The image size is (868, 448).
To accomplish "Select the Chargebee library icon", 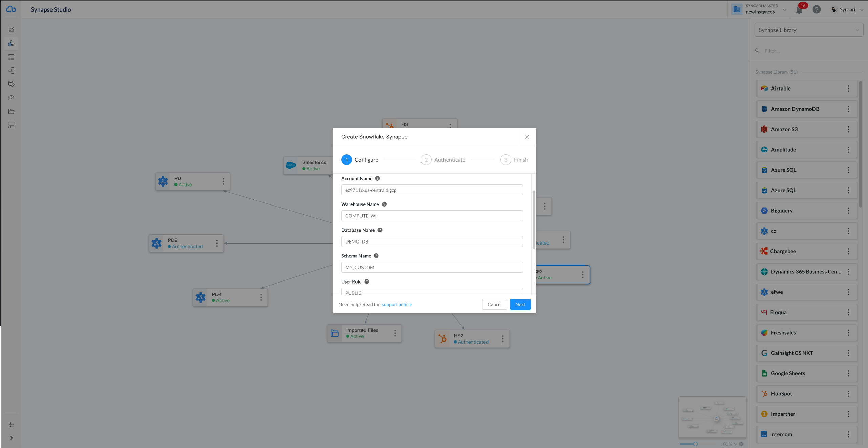I will coord(764,251).
